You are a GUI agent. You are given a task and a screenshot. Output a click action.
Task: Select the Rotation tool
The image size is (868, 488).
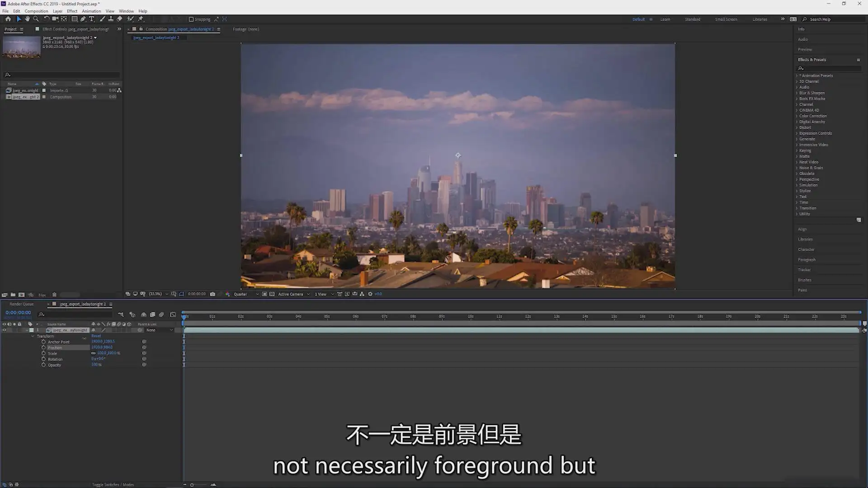(x=46, y=19)
